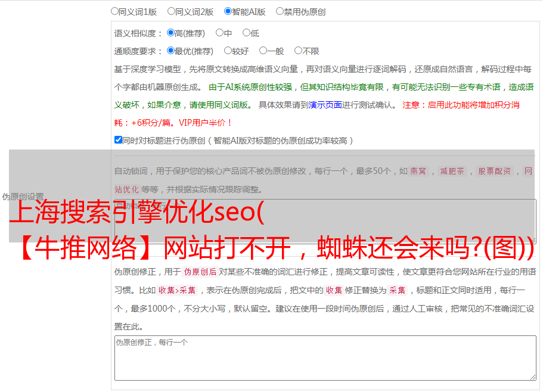Viewport: 543px width, 392px height.
Task: Open the 演示页面 link
Action: (325, 105)
